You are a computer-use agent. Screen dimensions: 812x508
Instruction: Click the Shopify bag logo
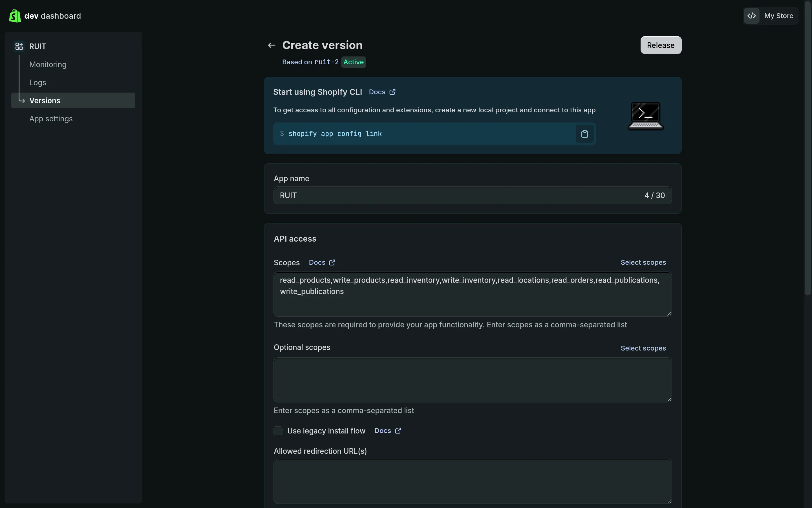pyautogui.click(x=15, y=16)
